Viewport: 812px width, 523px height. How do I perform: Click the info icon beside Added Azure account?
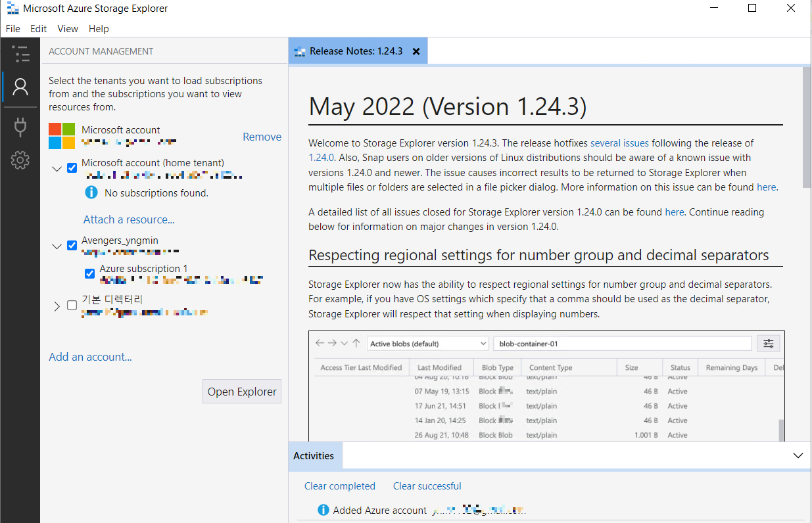323,510
